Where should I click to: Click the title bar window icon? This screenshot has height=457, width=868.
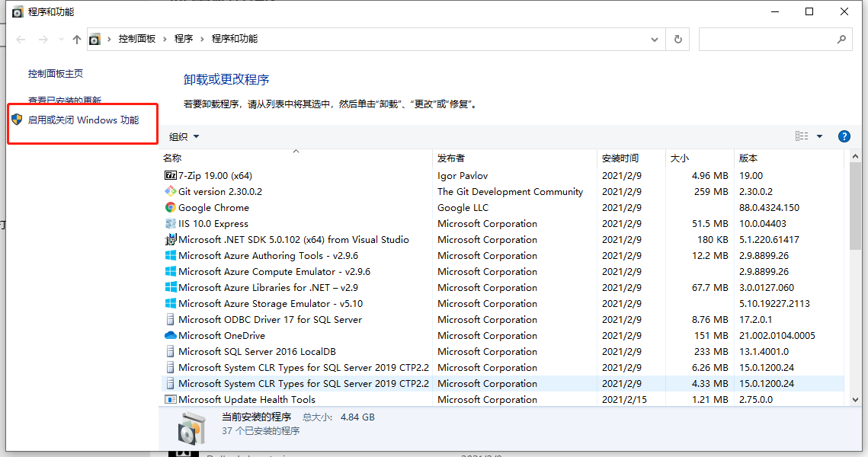click(18, 11)
